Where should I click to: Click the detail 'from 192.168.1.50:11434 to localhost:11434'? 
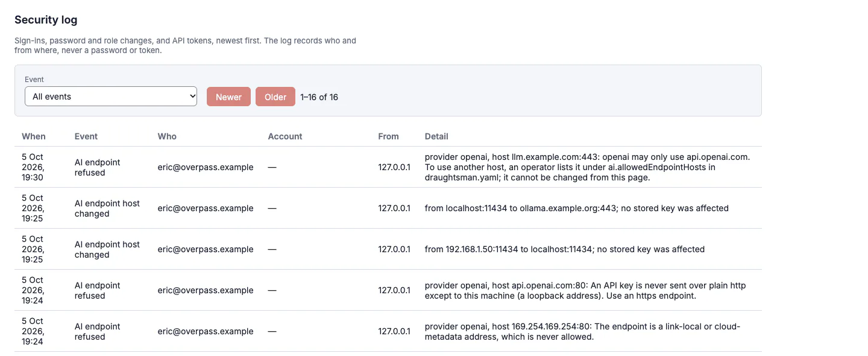[565, 249]
